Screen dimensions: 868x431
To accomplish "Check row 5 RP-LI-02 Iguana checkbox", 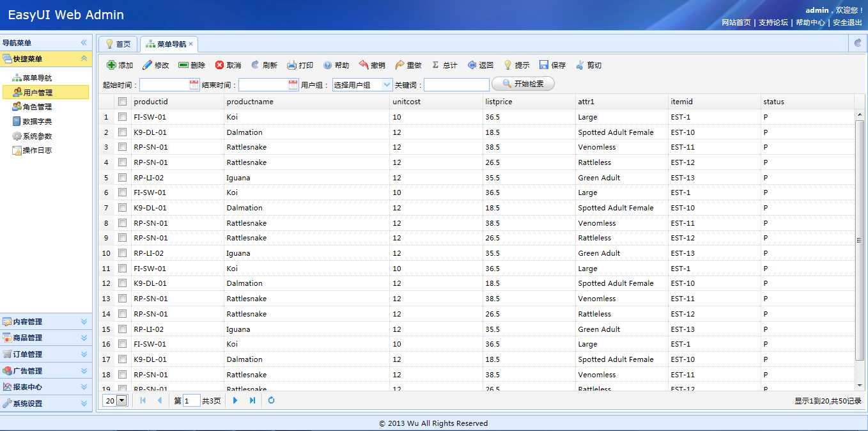I will click(122, 178).
